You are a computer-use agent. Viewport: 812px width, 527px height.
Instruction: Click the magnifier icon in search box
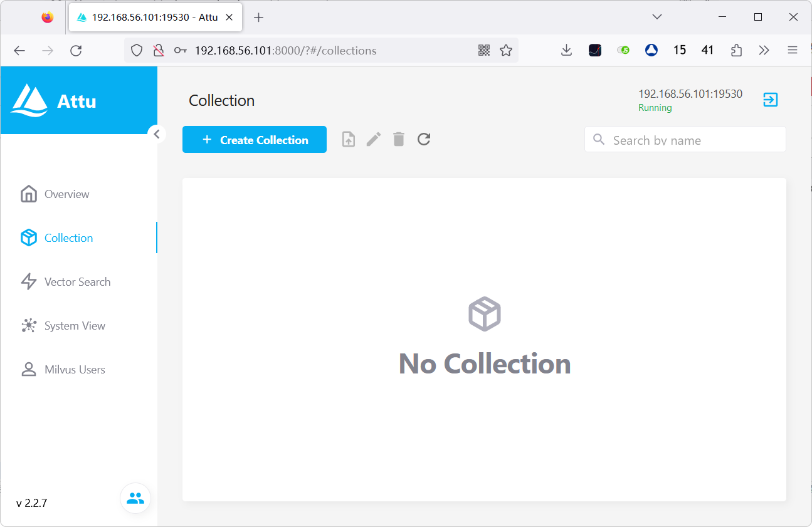point(599,139)
